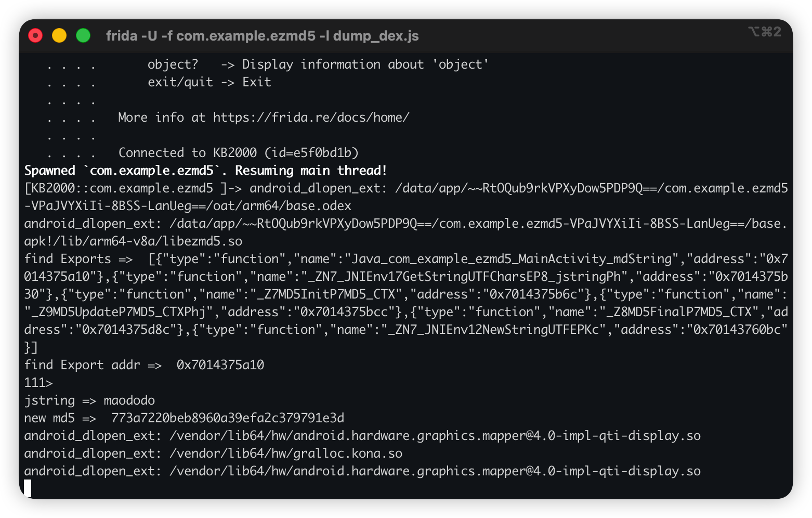
Task: Click the bold 'Resuming main thread!' text
Action: pos(311,171)
